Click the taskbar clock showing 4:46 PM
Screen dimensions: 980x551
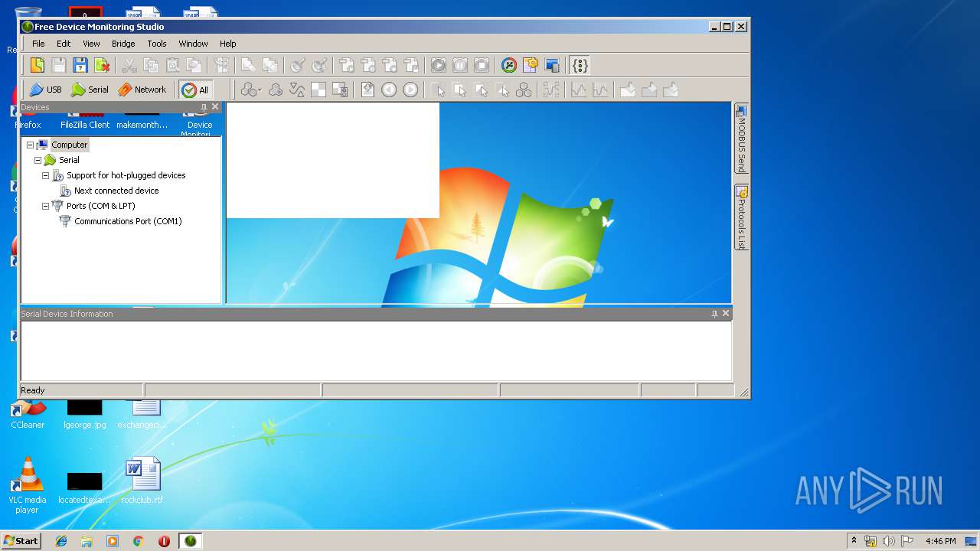point(940,541)
